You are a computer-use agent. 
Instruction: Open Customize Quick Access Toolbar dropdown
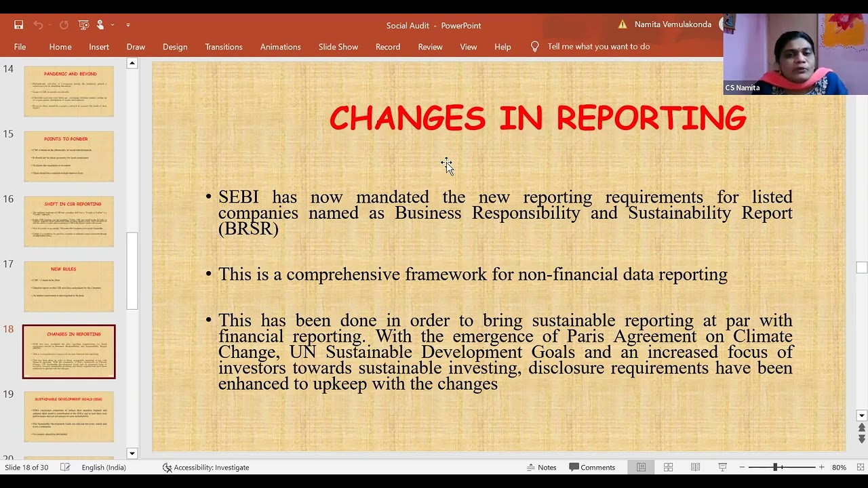click(x=127, y=25)
